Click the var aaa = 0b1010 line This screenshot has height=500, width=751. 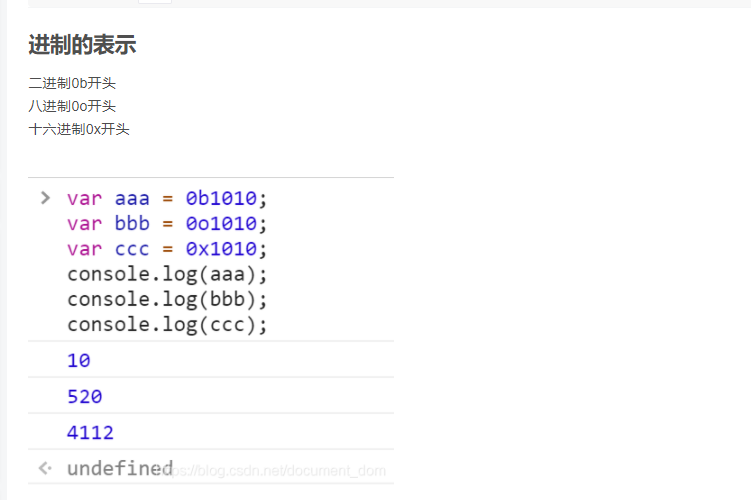(x=167, y=198)
